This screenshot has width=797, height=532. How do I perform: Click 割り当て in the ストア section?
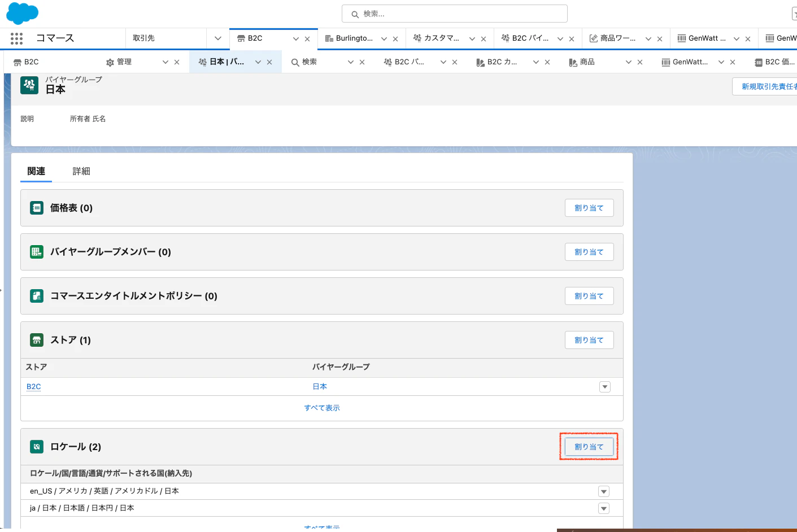589,340
